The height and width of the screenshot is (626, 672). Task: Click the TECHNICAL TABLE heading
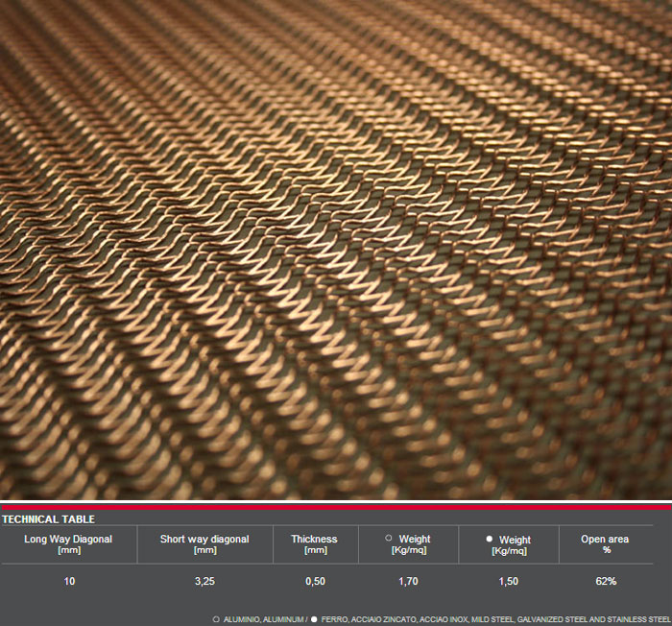48,519
